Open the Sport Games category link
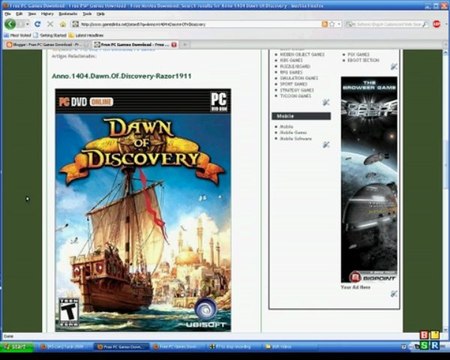This screenshot has width=450, height=360. [293, 84]
